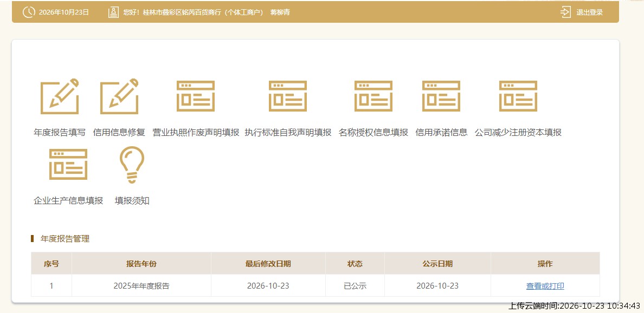The width and height of the screenshot is (644, 313).
Task: Click the clock icon beside the date
Action: click(x=29, y=12)
